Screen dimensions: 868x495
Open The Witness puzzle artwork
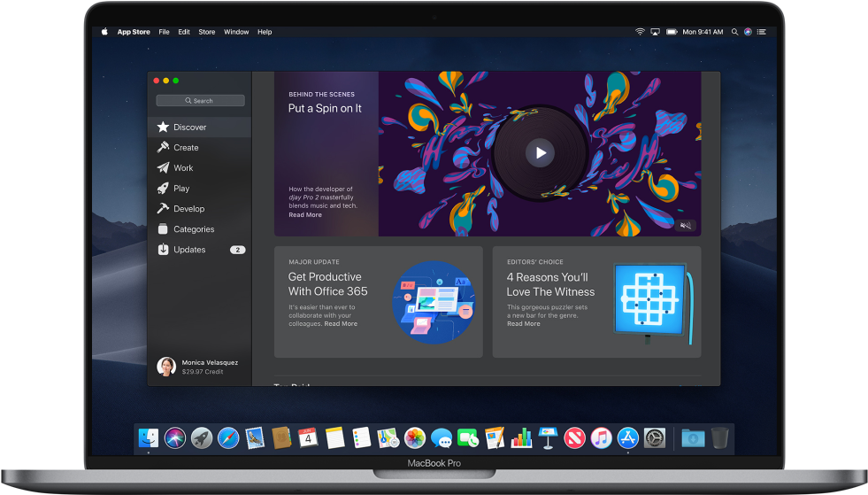click(653, 302)
